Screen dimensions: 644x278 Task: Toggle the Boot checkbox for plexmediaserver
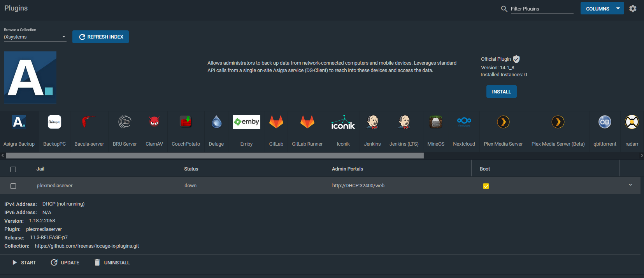[x=486, y=186]
